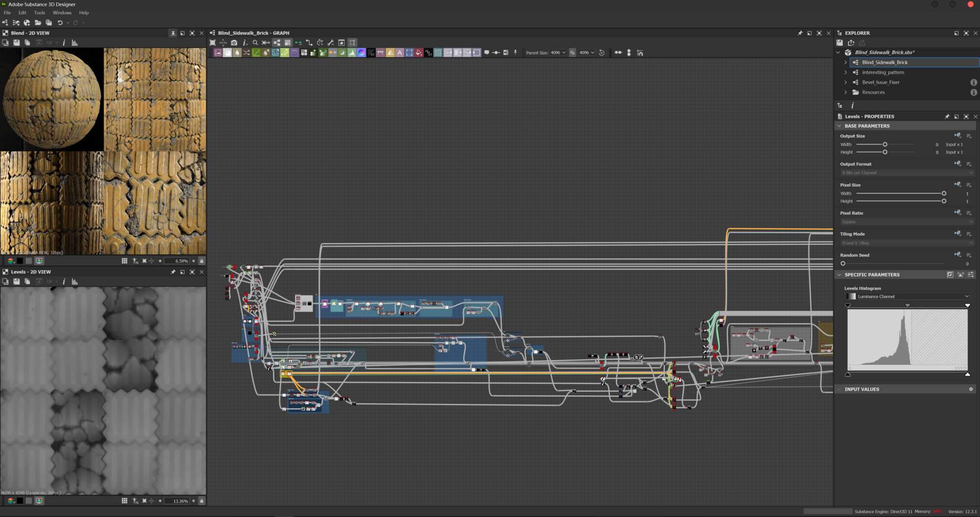Add a Text node from toolbar
Screen dimensions: 980x517
click(400, 53)
